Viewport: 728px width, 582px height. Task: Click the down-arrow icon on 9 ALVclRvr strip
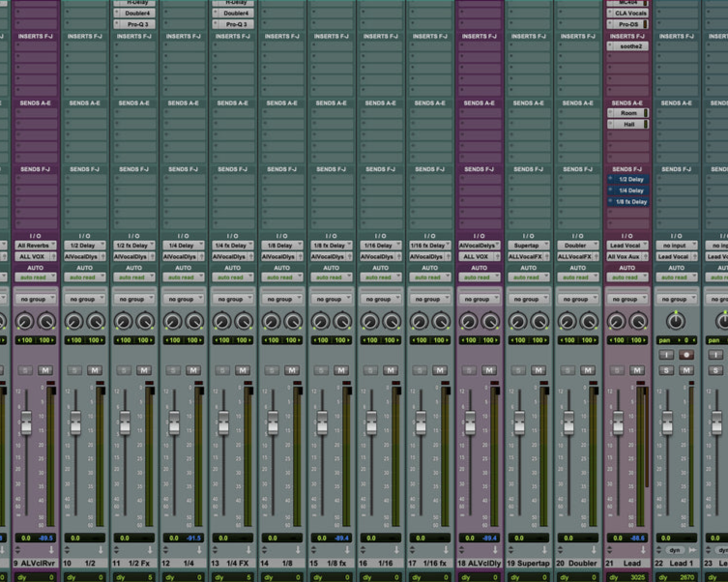pos(51,550)
